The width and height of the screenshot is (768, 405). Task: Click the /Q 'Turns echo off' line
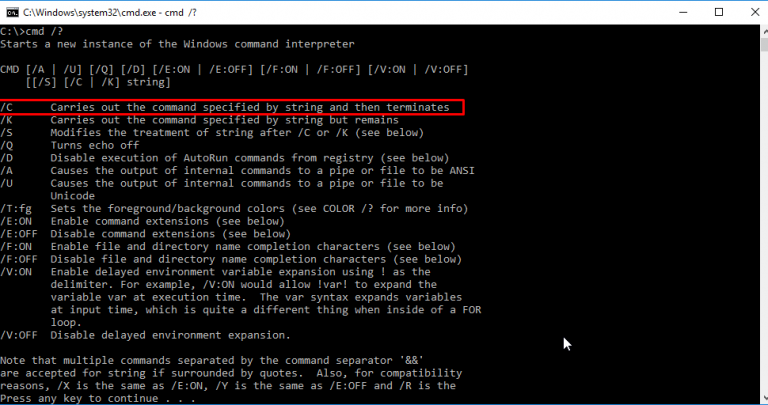[x=70, y=145]
